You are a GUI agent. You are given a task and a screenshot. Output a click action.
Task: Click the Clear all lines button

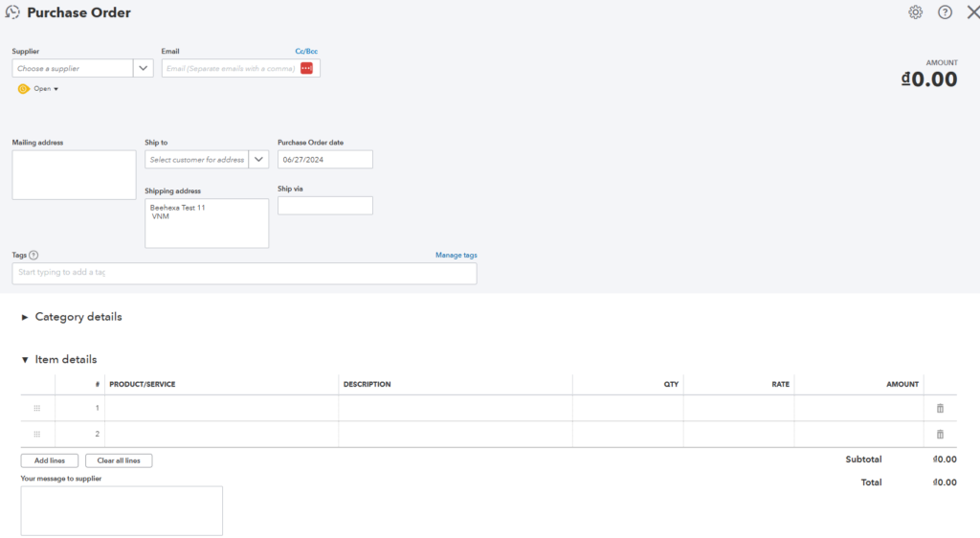click(119, 460)
